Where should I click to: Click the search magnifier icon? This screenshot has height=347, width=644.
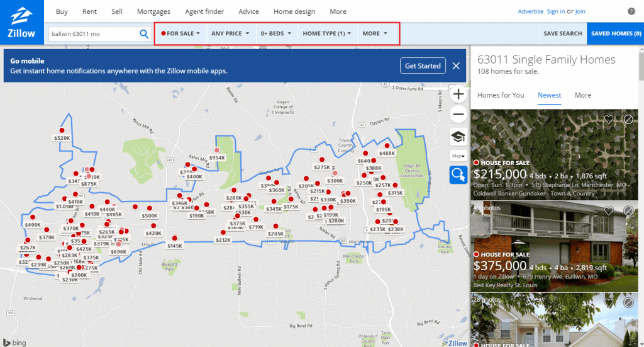144,34
